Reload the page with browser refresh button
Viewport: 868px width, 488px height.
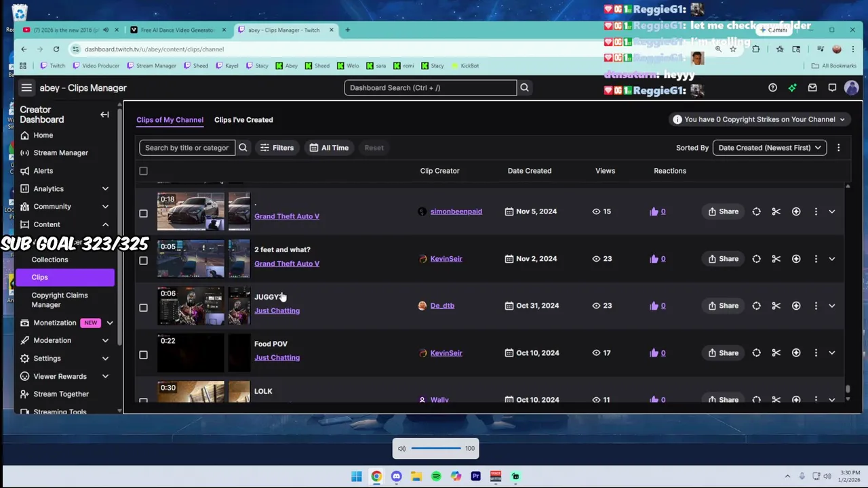coord(56,49)
